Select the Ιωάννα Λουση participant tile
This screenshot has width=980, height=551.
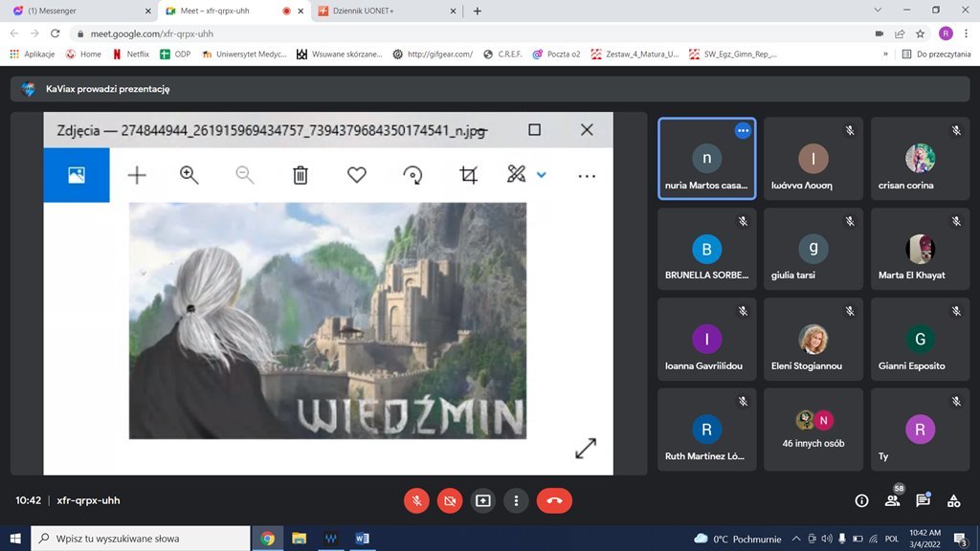tap(813, 159)
